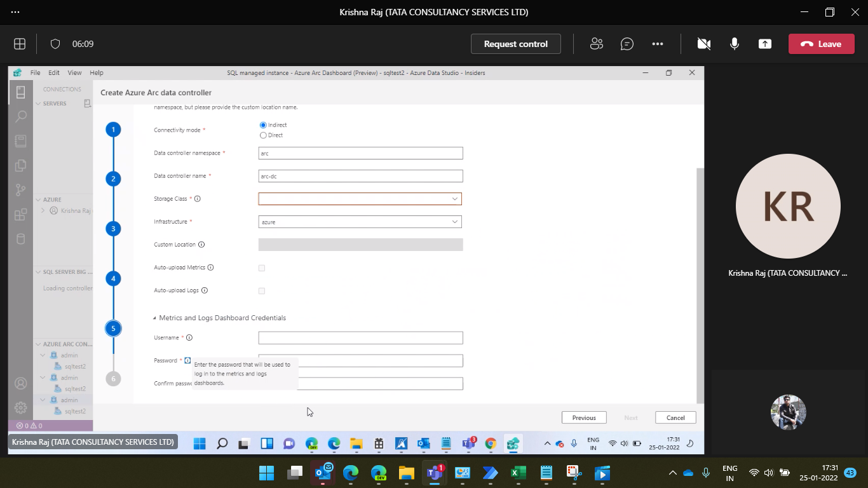Show participants in the Teams meeting

[x=596, y=44]
